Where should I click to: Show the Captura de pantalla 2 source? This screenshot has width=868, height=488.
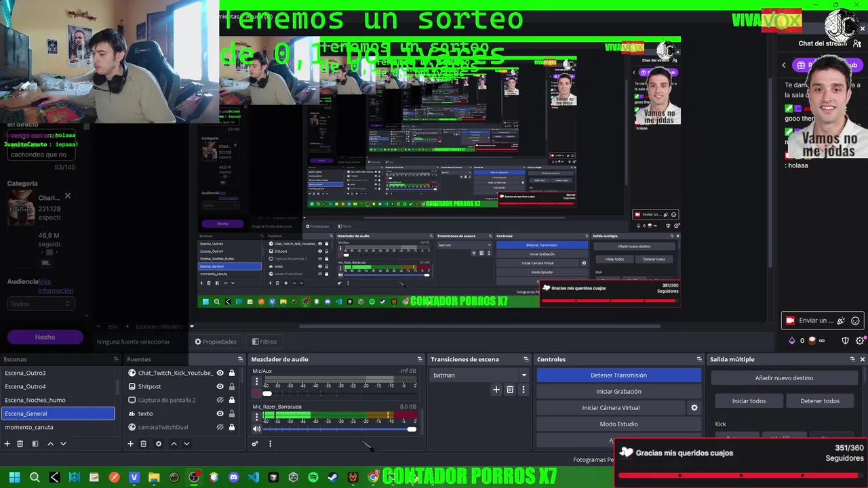pos(220,400)
